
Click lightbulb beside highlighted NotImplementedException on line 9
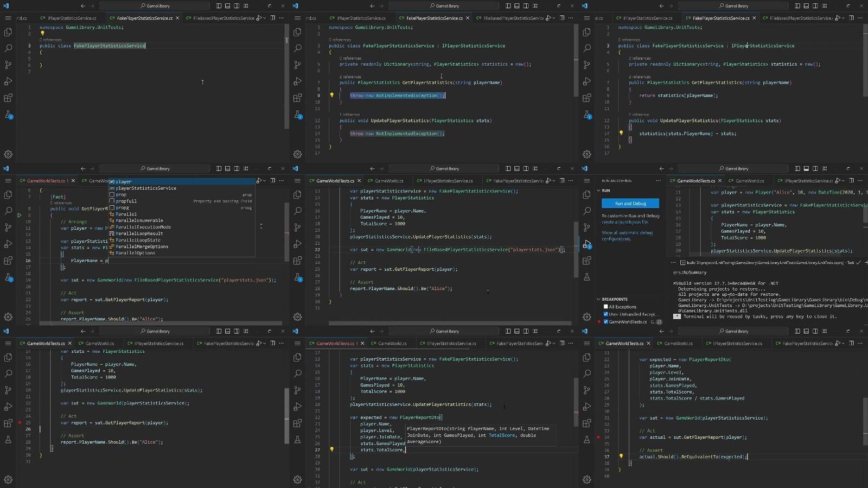[331, 95]
